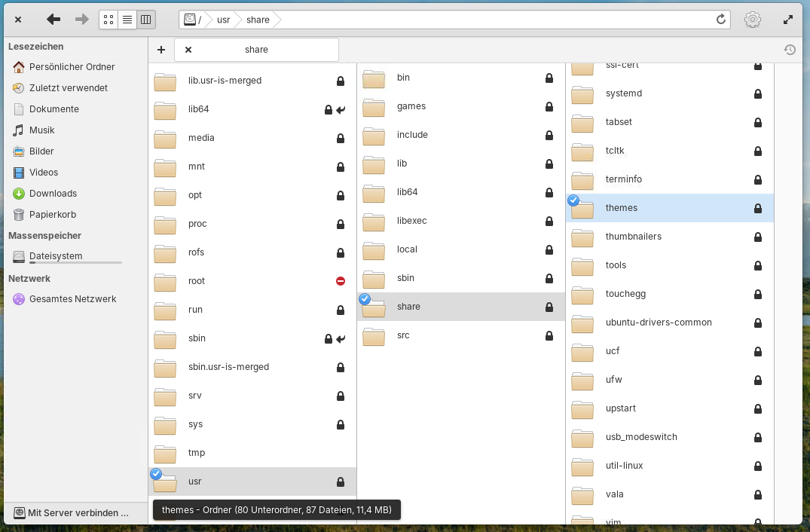Reload the current folder

[x=720, y=20]
